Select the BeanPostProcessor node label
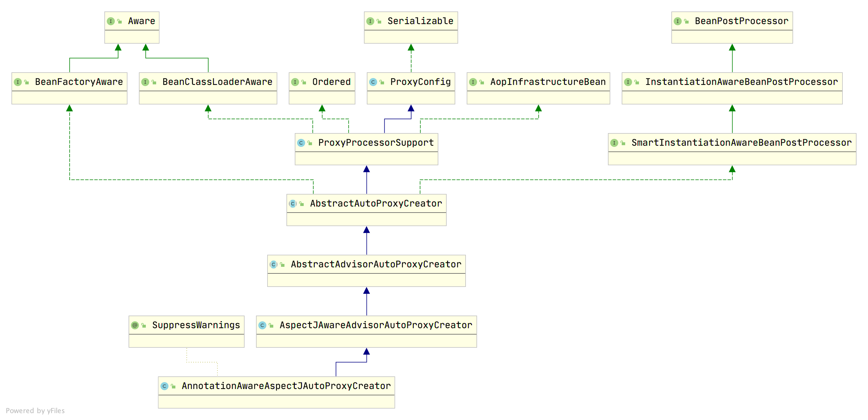 [x=742, y=21]
